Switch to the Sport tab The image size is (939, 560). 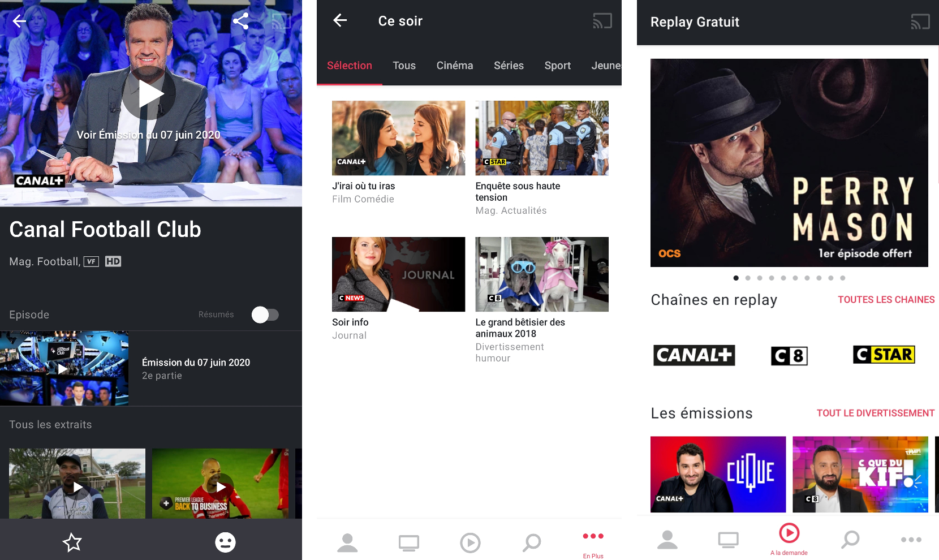point(558,66)
